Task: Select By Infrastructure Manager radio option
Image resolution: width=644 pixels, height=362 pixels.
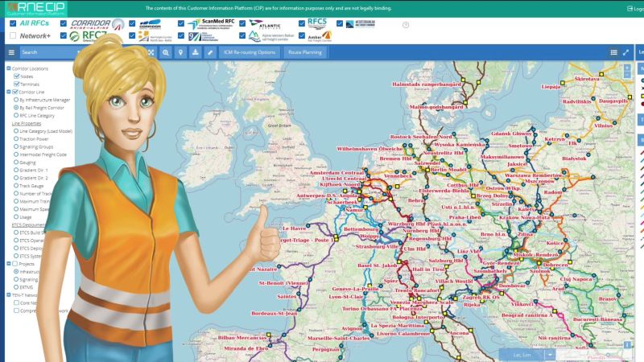Action: (x=15, y=100)
